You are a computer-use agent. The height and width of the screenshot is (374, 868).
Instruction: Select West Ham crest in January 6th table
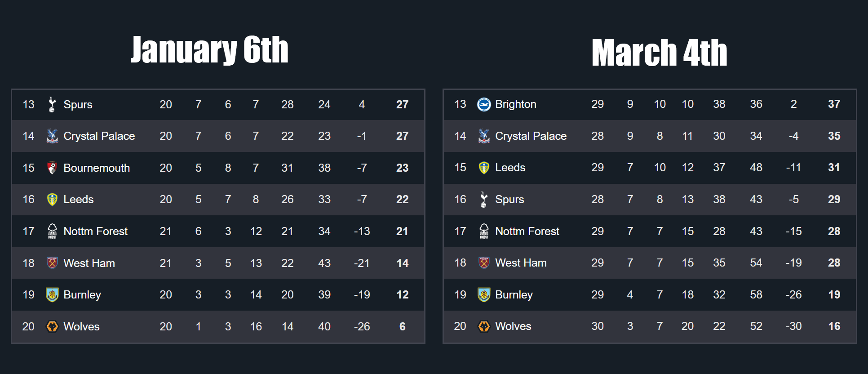pos(52,263)
